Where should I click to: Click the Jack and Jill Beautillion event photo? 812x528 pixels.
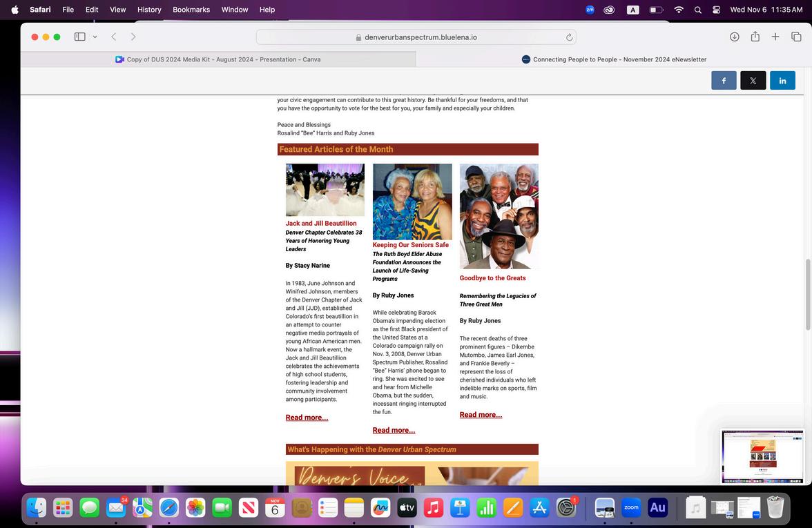pyautogui.click(x=325, y=190)
